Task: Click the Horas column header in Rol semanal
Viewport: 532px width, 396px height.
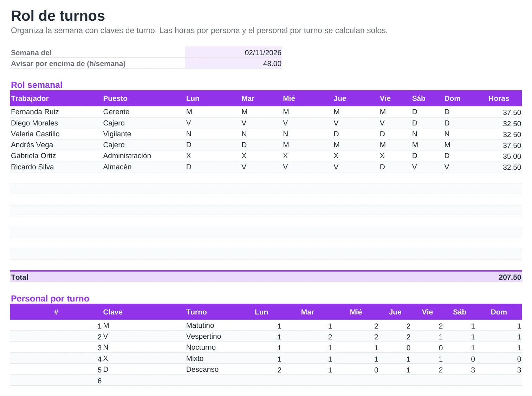Action: (x=499, y=98)
